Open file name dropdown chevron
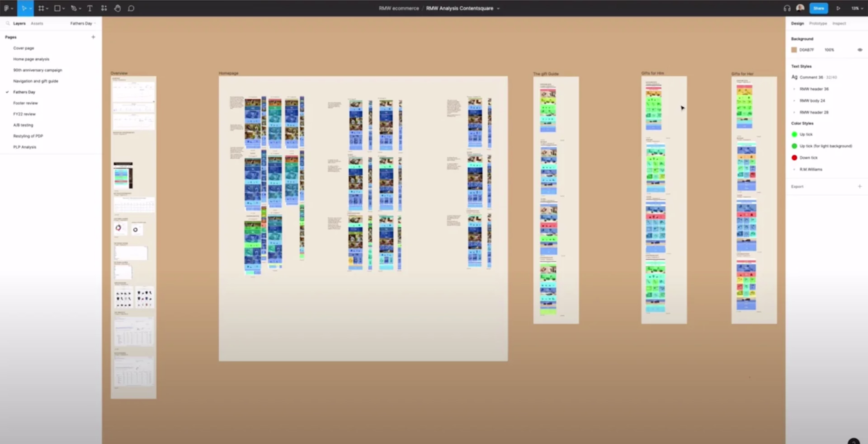The width and height of the screenshot is (868, 444). (498, 8)
